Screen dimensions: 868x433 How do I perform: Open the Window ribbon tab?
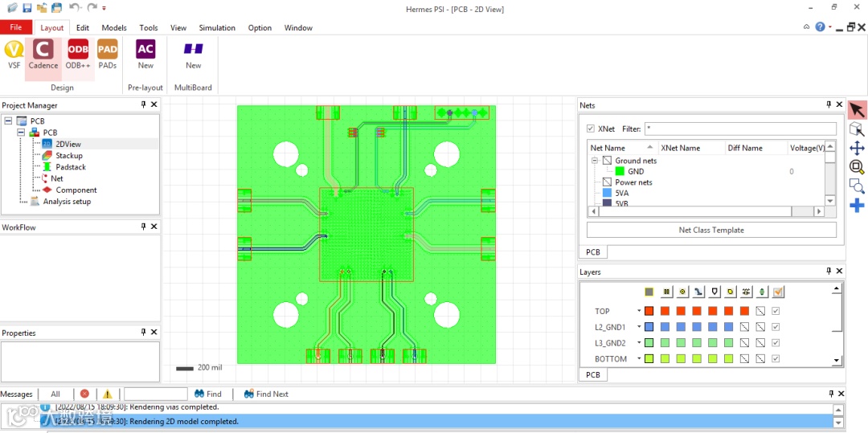point(298,27)
